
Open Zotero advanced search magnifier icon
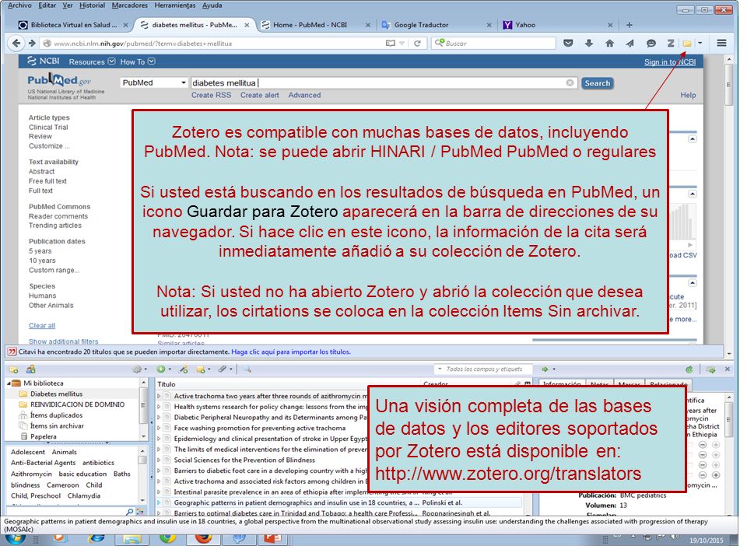tap(247, 369)
